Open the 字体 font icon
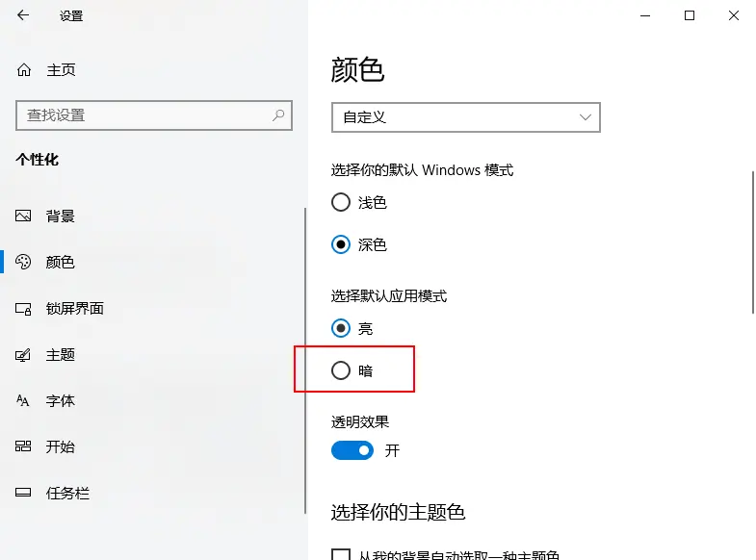This screenshot has width=756, height=560. (x=23, y=400)
